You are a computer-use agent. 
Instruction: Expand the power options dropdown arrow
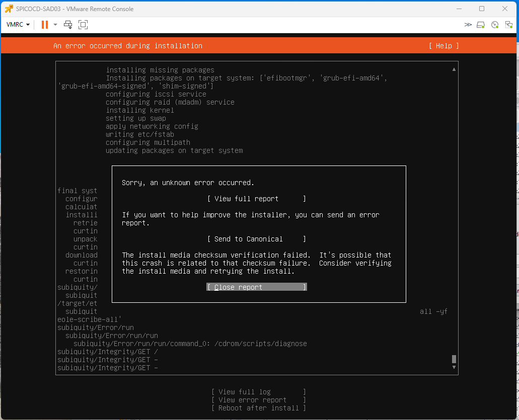(55, 25)
